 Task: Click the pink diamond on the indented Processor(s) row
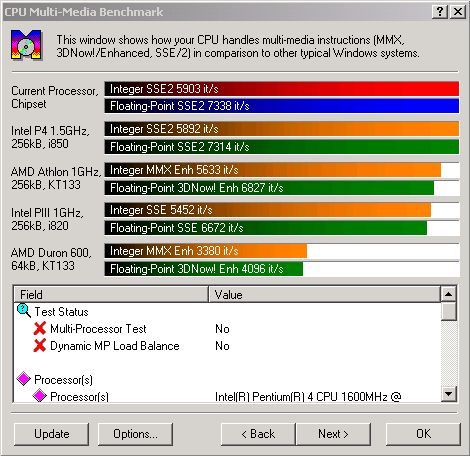click(39, 396)
